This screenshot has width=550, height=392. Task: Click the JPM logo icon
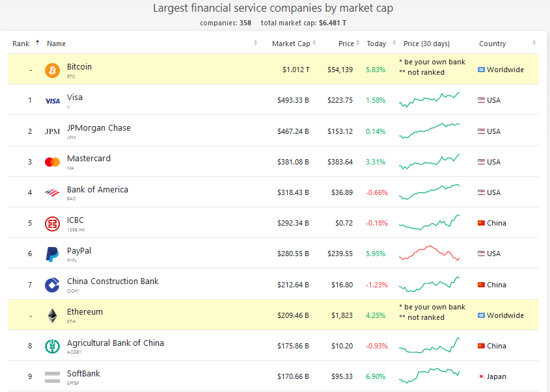pyautogui.click(x=52, y=131)
